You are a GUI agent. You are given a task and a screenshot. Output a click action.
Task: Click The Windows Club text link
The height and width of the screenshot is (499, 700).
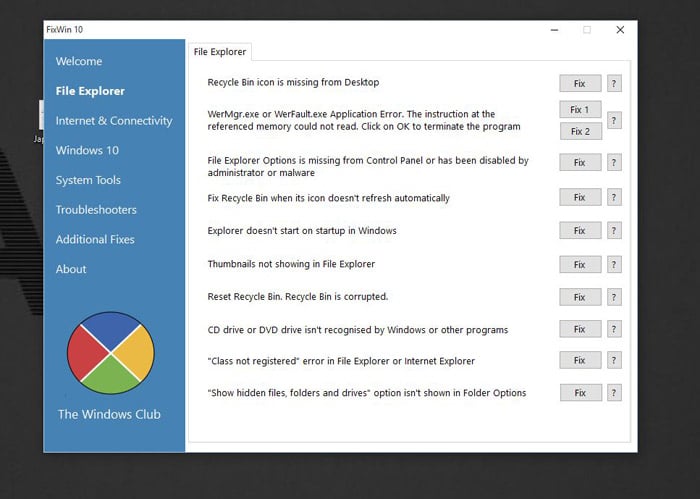(x=109, y=414)
